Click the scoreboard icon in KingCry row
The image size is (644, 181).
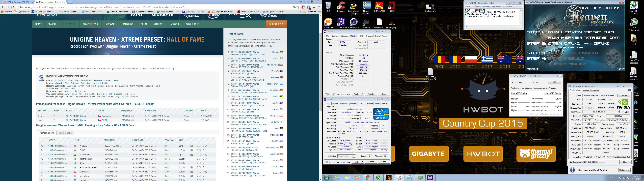[x=192, y=146]
